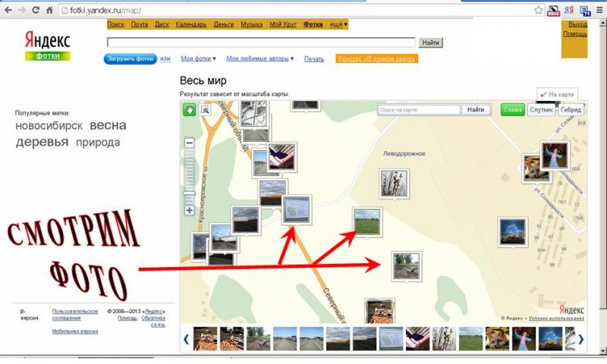
Task: Click the main Yandex search input field
Action: [261, 42]
